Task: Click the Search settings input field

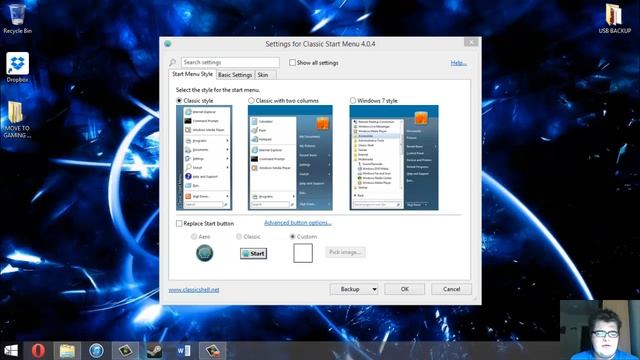Action: pos(230,62)
